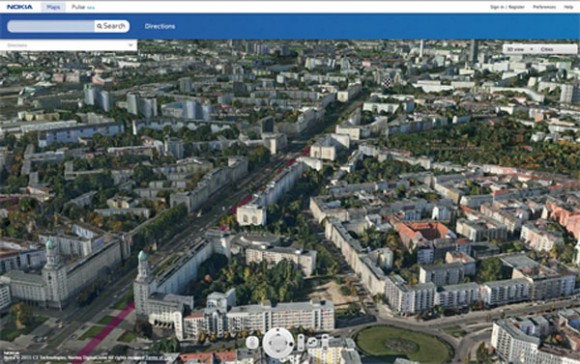This screenshot has width=580, height=364.
Task: Click the Sign in link
Action: click(497, 7)
